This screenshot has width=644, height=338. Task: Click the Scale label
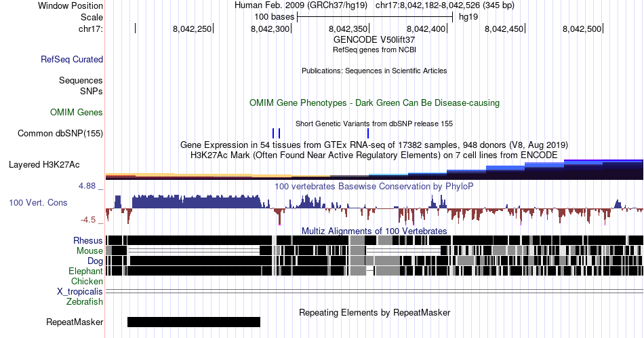coord(92,17)
